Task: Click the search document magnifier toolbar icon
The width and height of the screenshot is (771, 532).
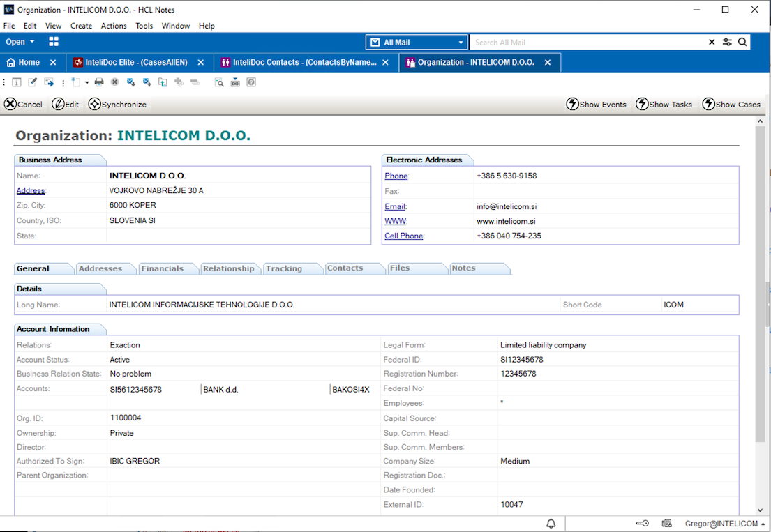Action: 219,82
